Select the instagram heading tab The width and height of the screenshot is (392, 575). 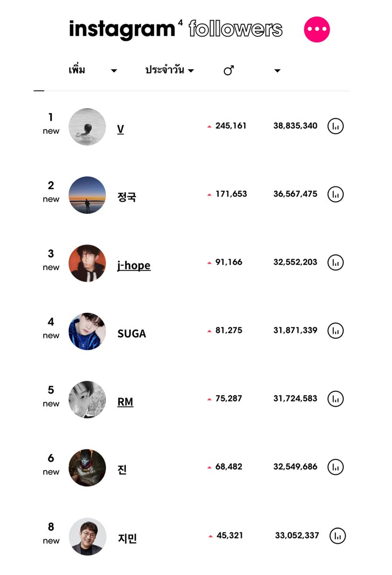pyautogui.click(x=122, y=29)
